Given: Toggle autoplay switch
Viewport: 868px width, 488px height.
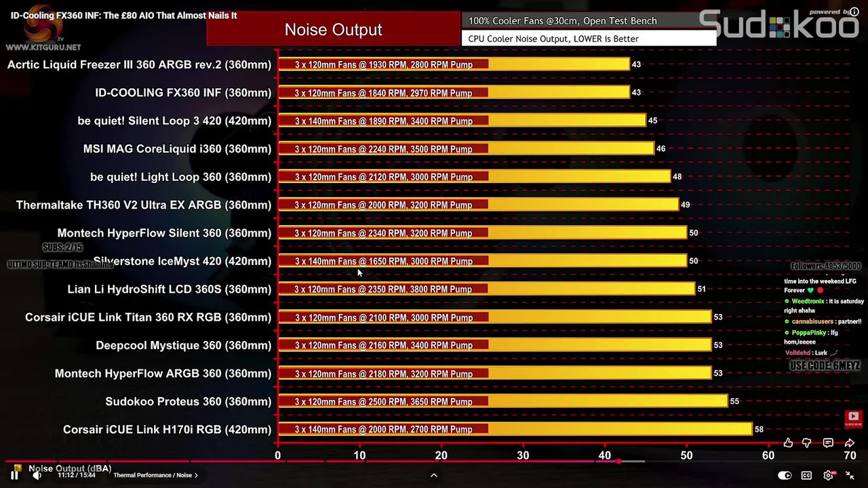Looking at the screenshot, I should (785, 475).
